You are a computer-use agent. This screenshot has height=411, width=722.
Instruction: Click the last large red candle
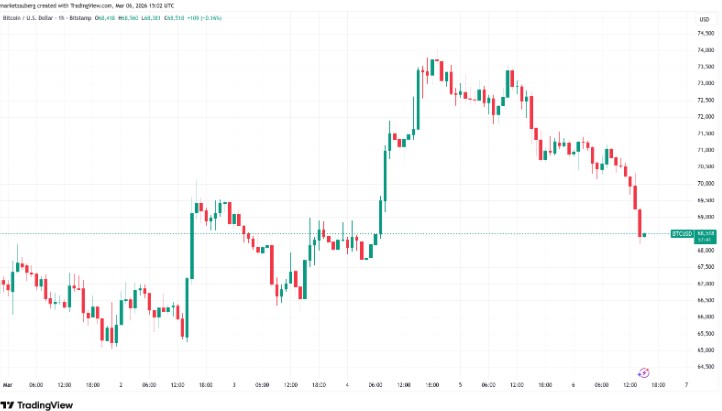pyautogui.click(x=640, y=223)
